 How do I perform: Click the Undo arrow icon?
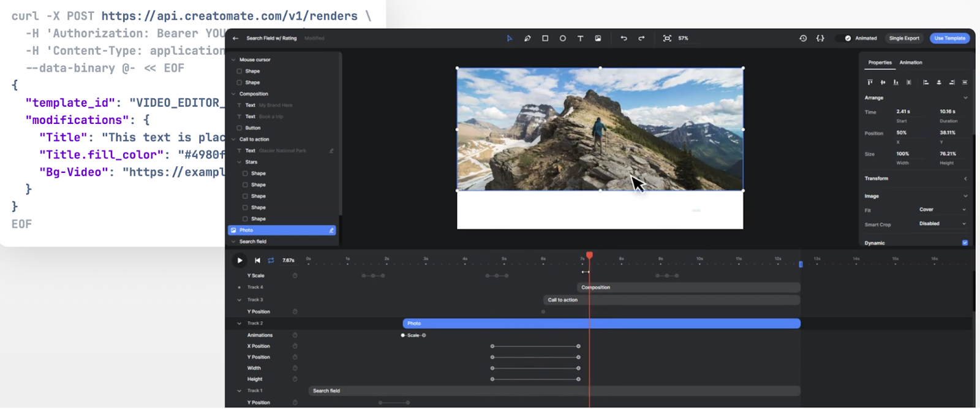pos(624,38)
